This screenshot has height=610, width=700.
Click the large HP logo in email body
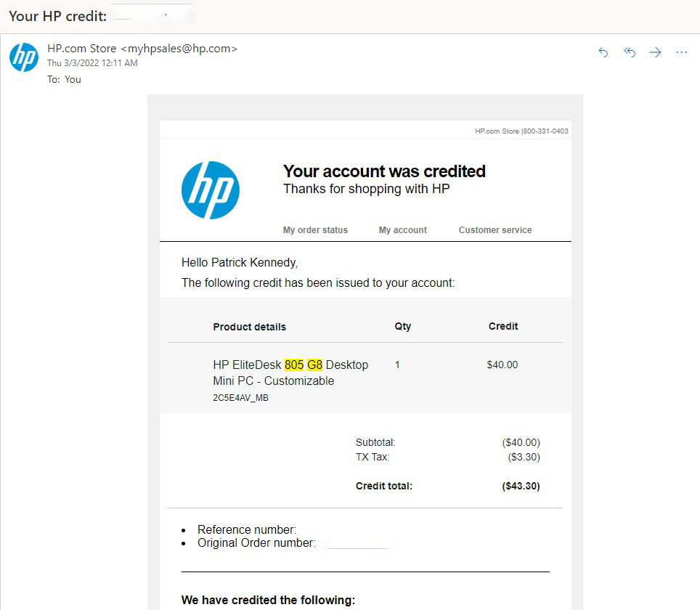pyautogui.click(x=211, y=190)
